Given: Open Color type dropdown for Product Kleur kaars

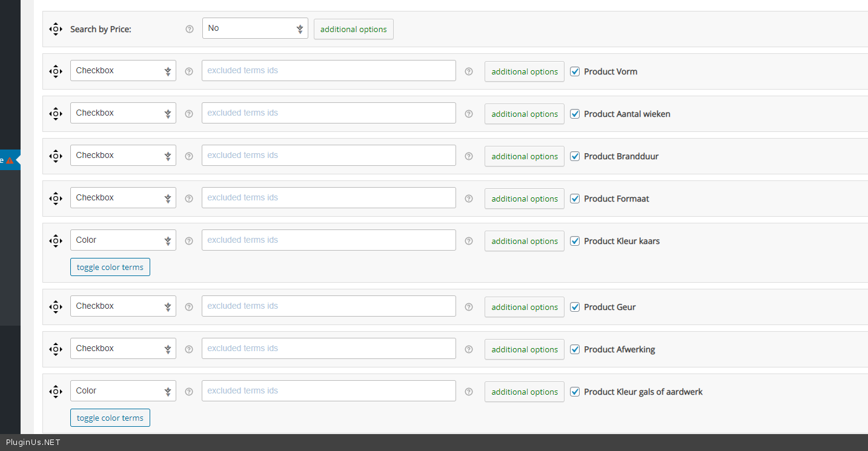Looking at the screenshot, I should (123, 240).
